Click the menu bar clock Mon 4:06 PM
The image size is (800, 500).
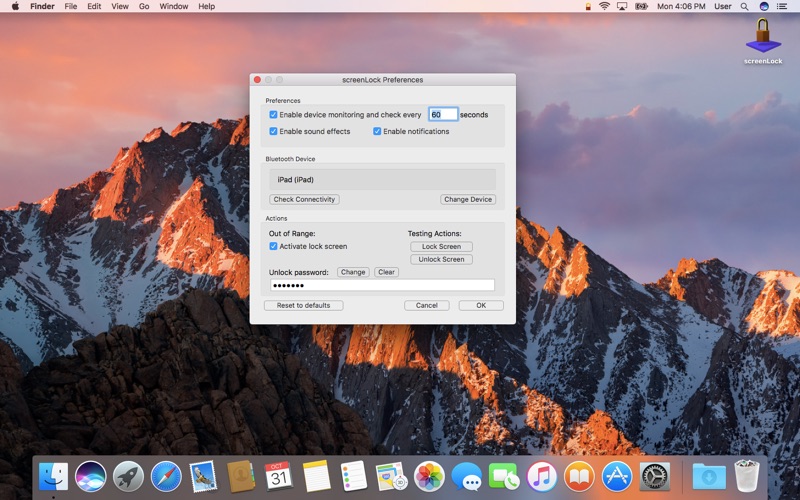(x=681, y=6)
